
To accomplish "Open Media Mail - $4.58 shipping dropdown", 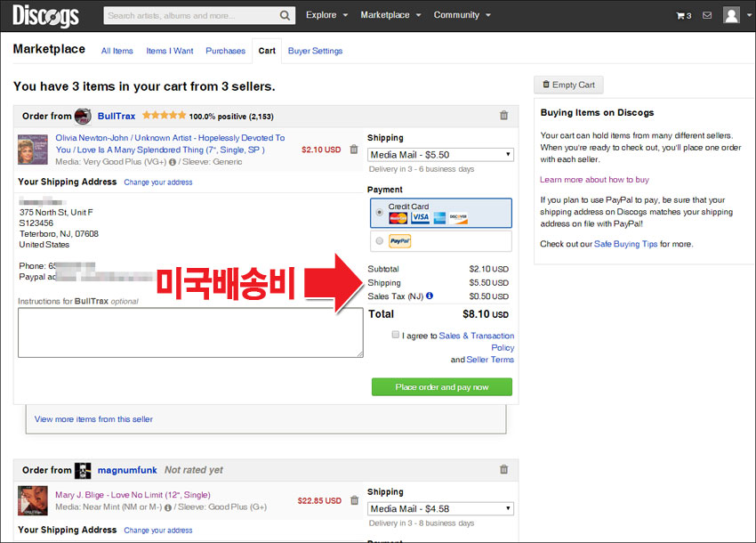I will point(440,509).
